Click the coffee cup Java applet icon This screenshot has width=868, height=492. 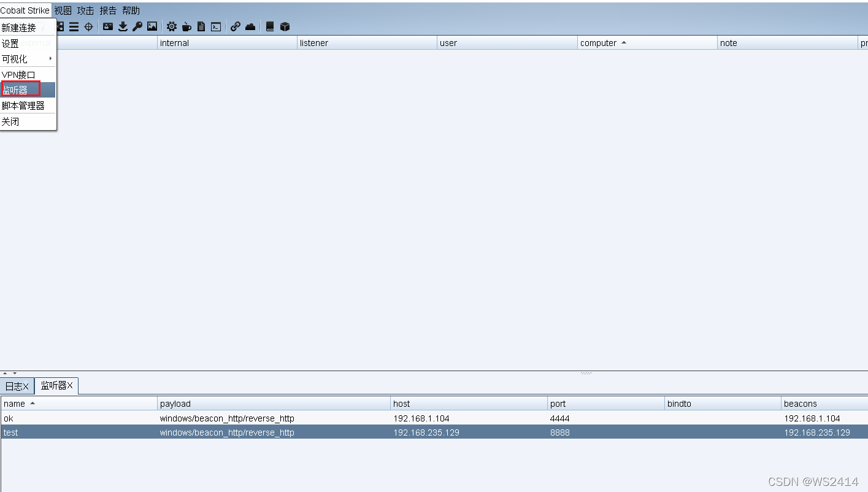186,26
